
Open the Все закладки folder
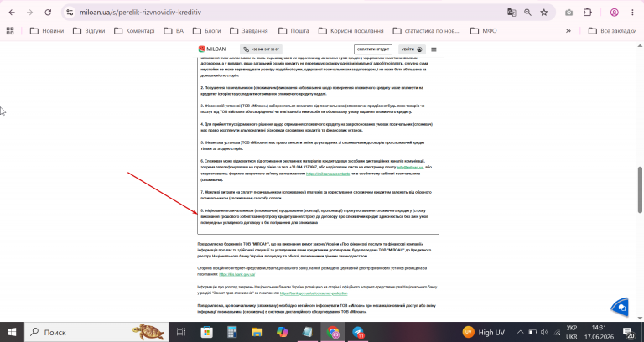pyautogui.click(x=612, y=31)
